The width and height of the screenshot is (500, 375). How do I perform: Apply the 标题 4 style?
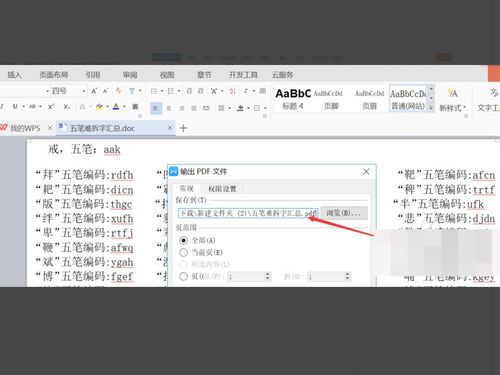coord(293,99)
